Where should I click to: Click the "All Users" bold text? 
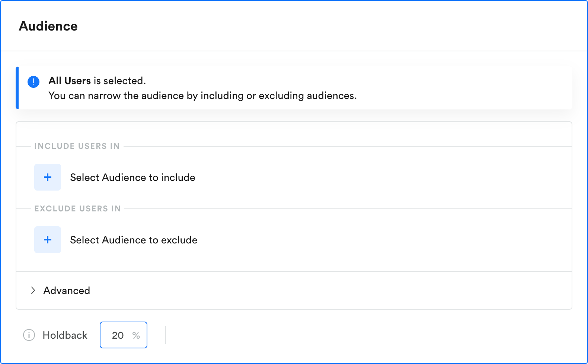[70, 81]
